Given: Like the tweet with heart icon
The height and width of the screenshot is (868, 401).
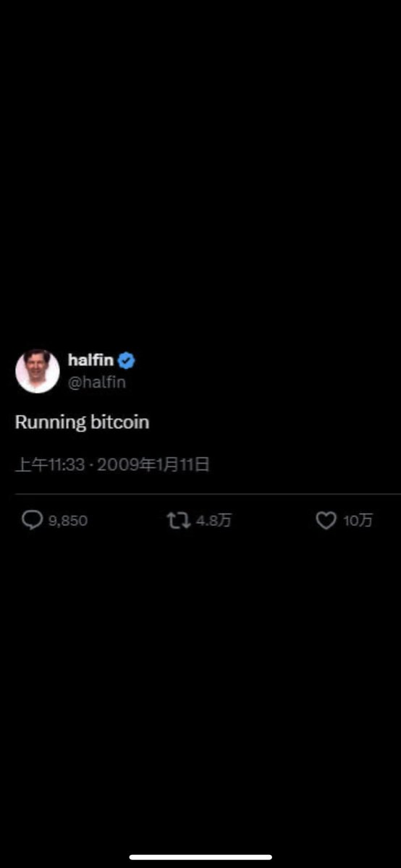Looking at the screenshot, I should pos(326,520).
